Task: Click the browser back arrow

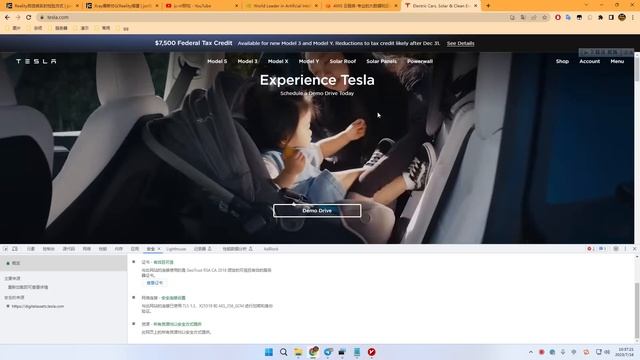Action: [x=7, y=17]
